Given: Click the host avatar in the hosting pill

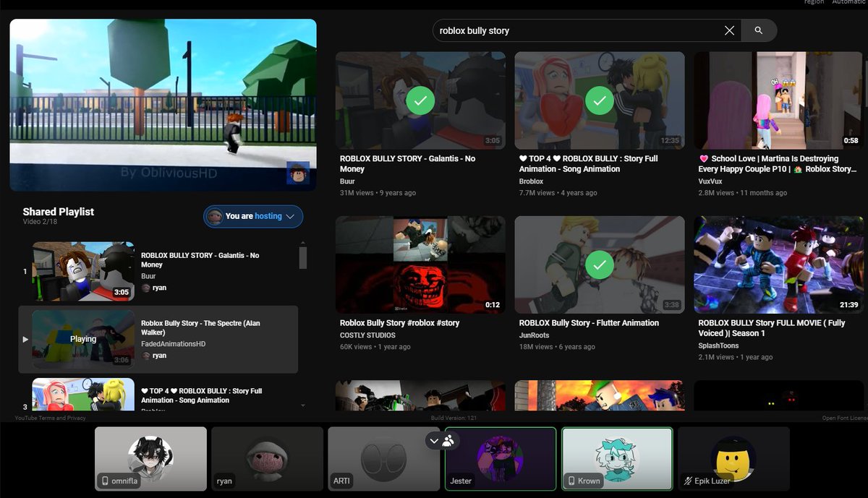Looking at the screenshot, I should click(x=214, y=216).
